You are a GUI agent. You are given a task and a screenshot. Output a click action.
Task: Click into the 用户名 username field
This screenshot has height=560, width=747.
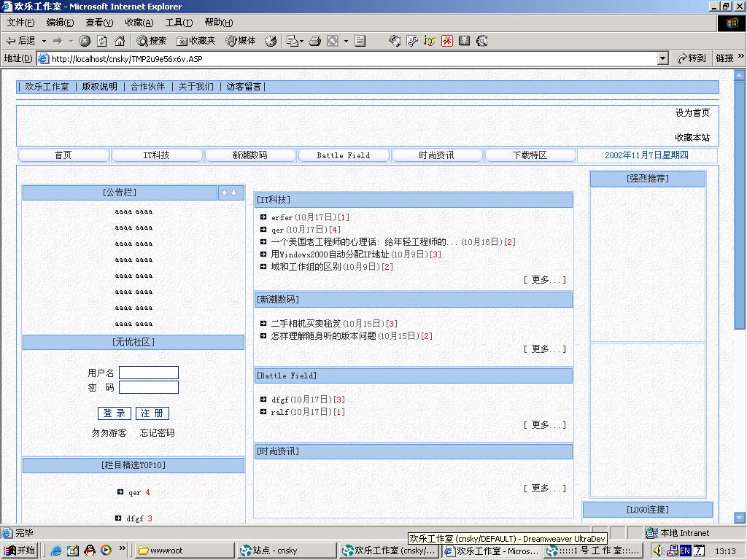click(149, 373)
